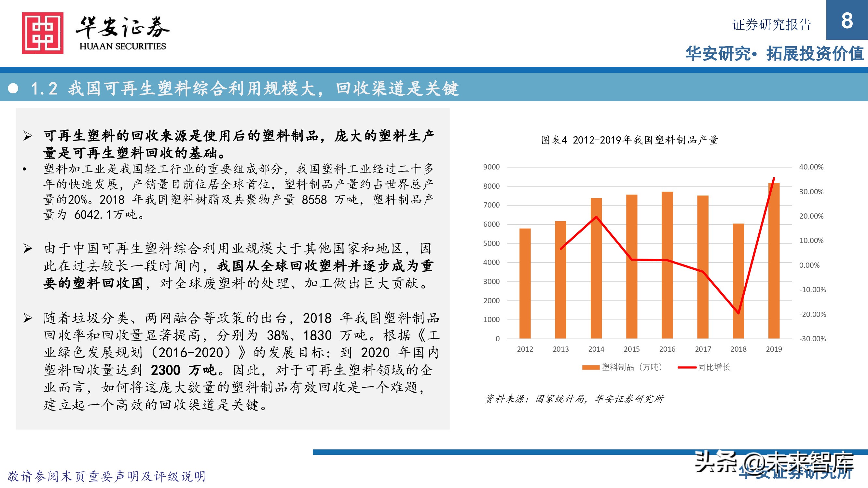Viewport: 868px width, 488px height.
Task: Click the white bullet dot before 1.2
Action: tap(13, 88)
